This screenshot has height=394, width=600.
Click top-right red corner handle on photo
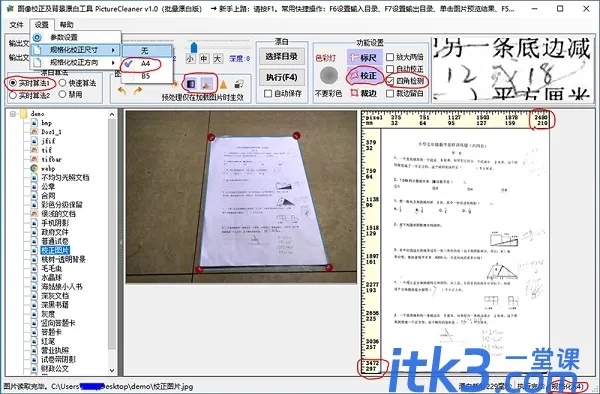pyautogui.click(x=296, y=135)
